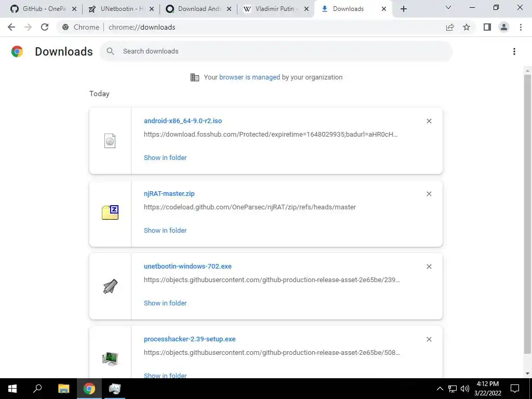Click the search magnifier icon in Downloads
Image resolution: width=532 pixels, height=399 pixels.
[110, 51]
